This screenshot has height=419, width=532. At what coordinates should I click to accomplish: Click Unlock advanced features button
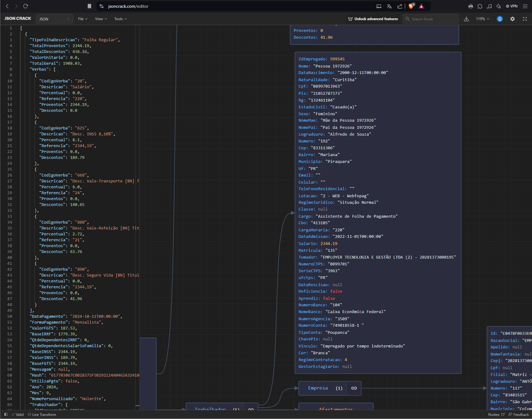pos(373,19)
